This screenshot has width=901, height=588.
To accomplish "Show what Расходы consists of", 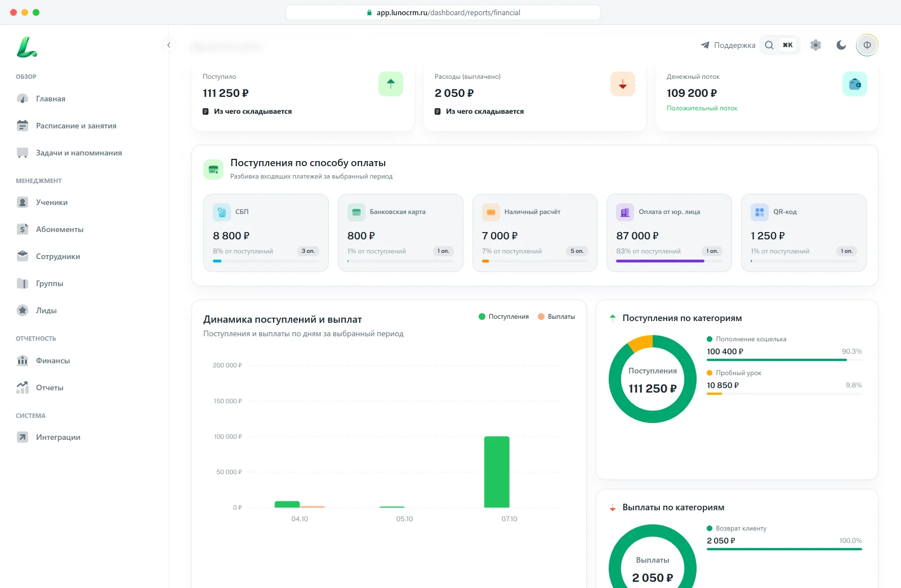I will [479, 112].
